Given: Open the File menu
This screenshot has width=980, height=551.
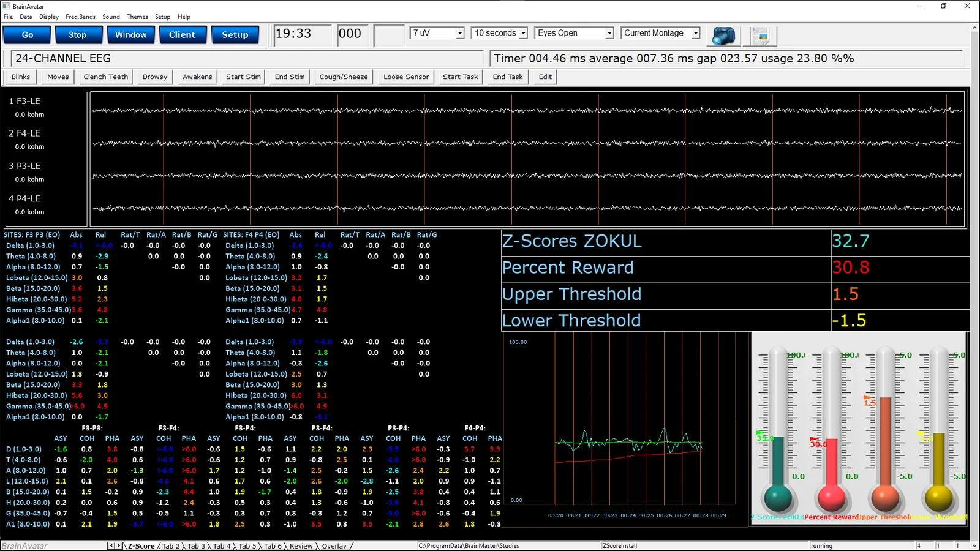Looking at the screenshot, I should coord(8,17).
